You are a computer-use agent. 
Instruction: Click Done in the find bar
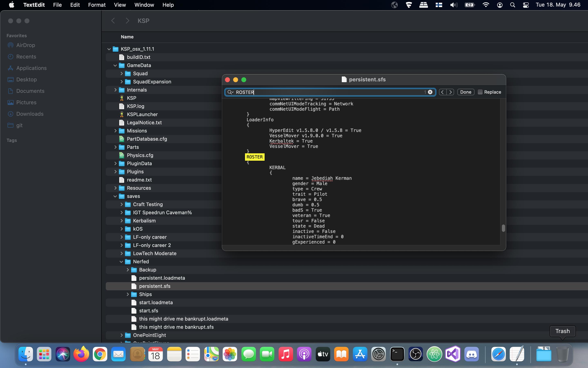point(465,92)
